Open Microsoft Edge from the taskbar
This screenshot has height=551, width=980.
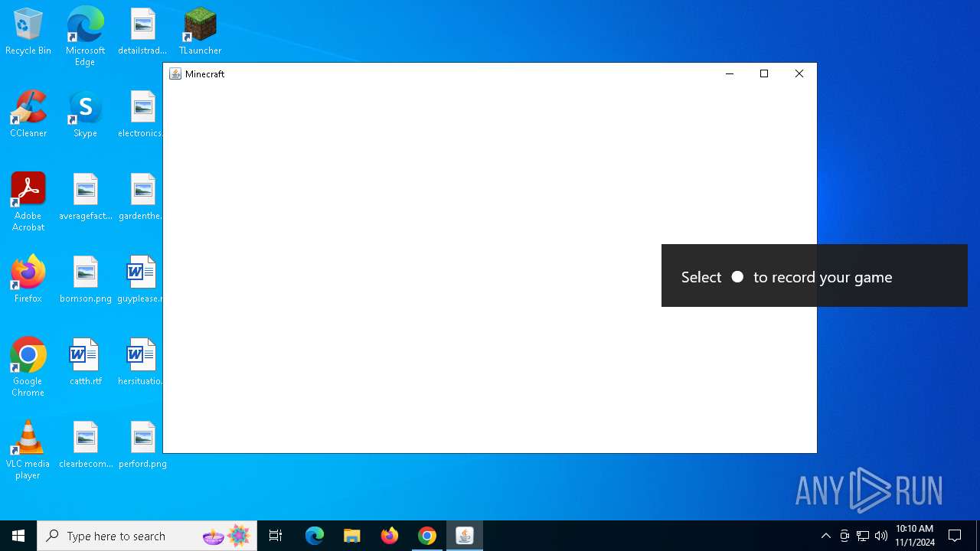coord(315,536)
